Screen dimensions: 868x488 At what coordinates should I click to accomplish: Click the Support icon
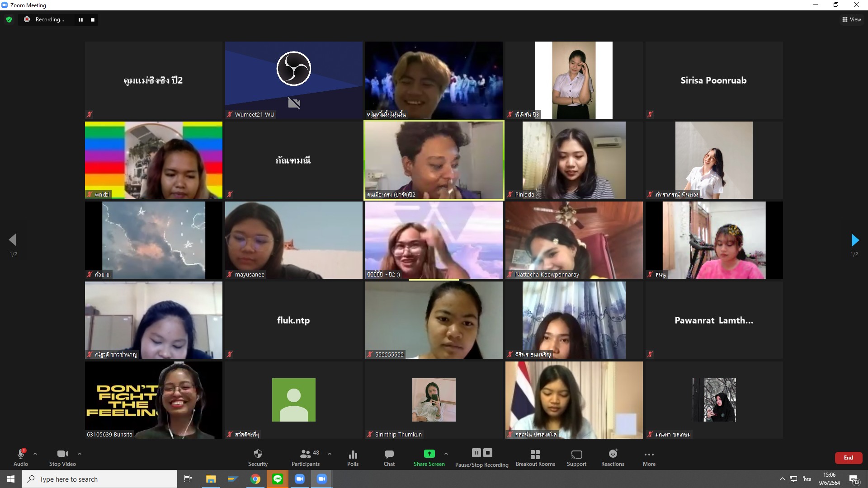[576, 457]
